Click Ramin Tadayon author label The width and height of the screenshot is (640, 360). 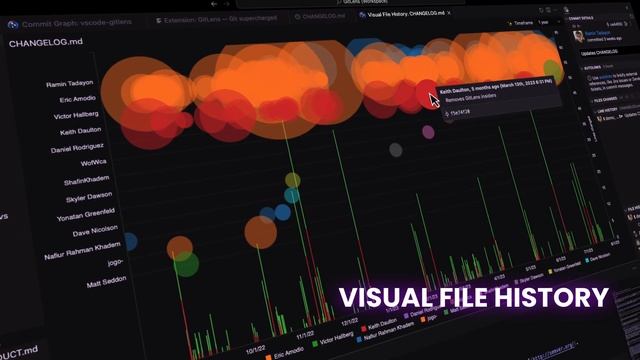point(69,84)
